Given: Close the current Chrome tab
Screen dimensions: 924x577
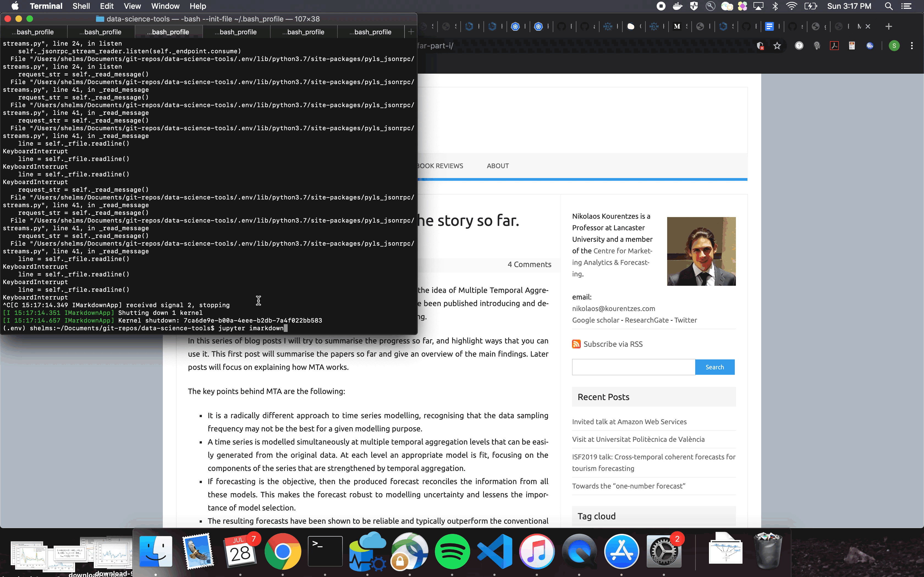Looking at the screenshot, I should [868, 26].
